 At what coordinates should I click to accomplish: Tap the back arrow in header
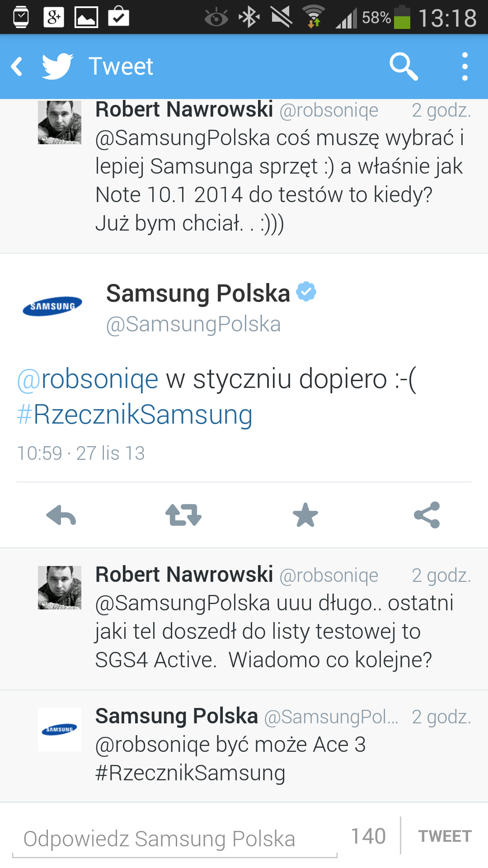pyautogui.click(x=17, y=66)
